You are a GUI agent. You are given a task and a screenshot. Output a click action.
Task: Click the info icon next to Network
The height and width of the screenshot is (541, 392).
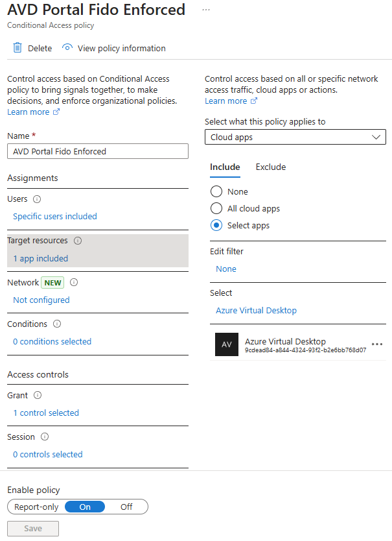pos(74,282)
